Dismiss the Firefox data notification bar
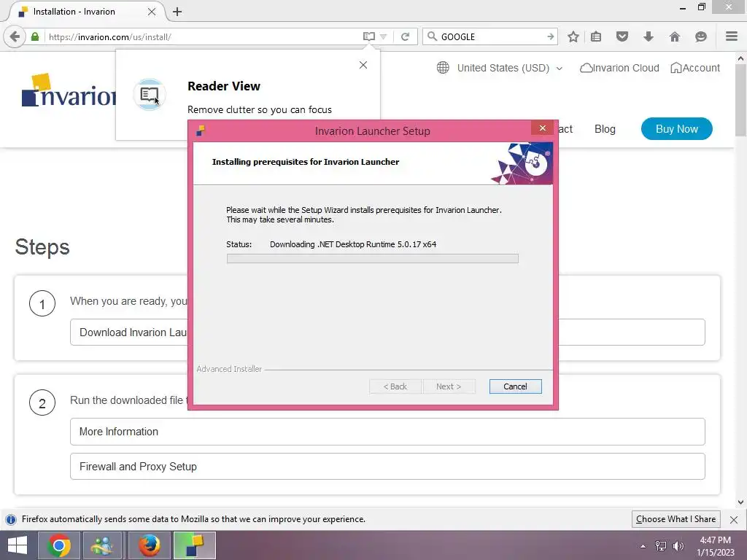Image resolution: width=747 pixels, height=560 pixels. tap(734, 519)
